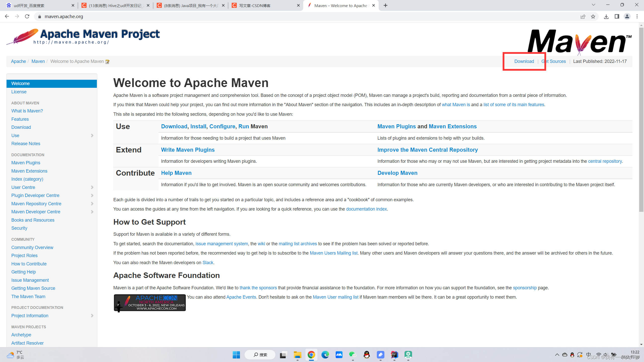The width and height of the screenshot is (644, 362).
Task: Open the Chrome profile avatar
Action: pos(627,16)
